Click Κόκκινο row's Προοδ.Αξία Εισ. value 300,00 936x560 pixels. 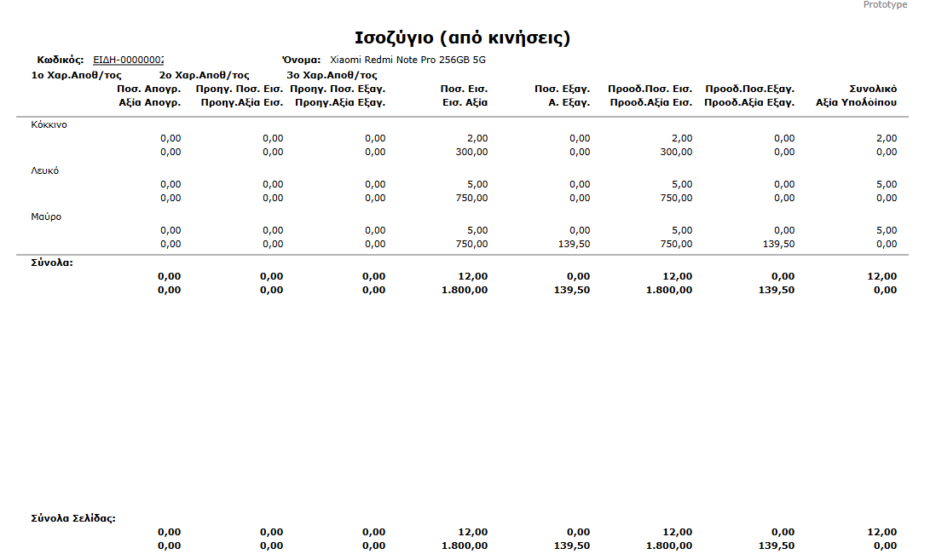pos(676,153)
